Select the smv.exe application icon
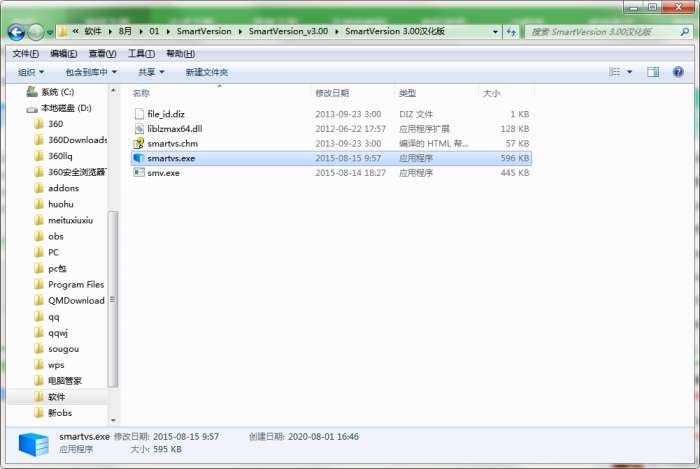 click(139, 173)
